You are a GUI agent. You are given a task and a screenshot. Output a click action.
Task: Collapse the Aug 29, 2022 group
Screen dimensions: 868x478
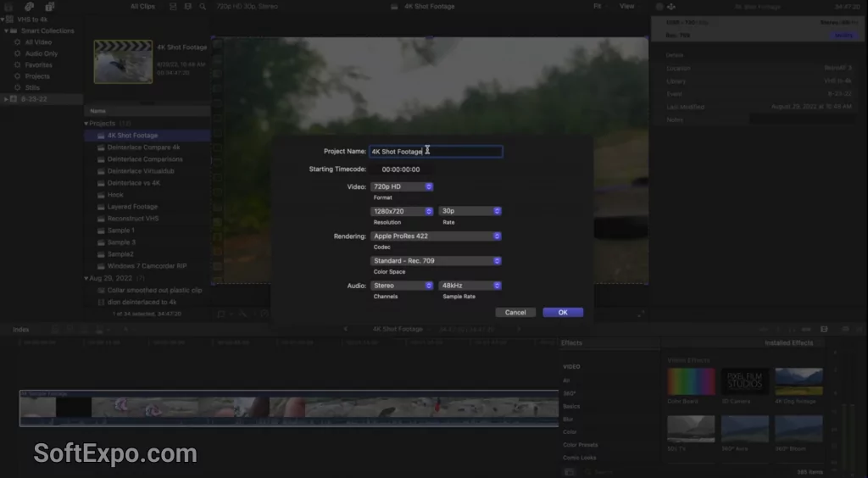click(86, 278)
